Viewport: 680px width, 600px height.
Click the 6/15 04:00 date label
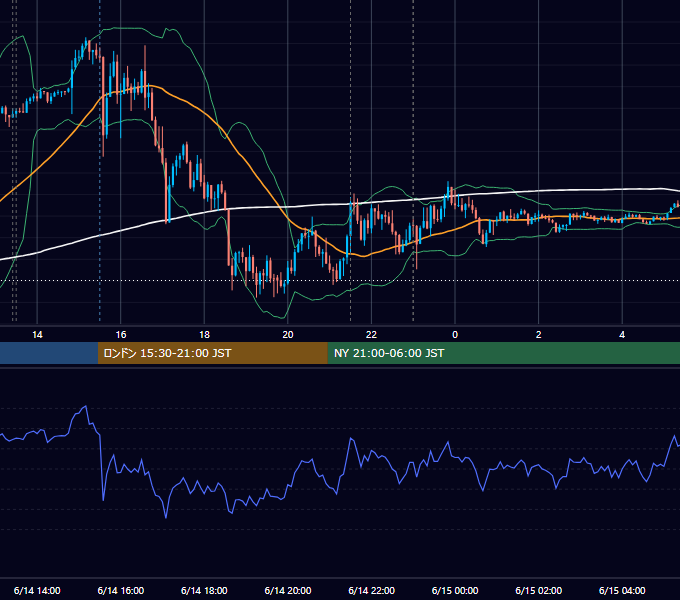coord(622,590)
